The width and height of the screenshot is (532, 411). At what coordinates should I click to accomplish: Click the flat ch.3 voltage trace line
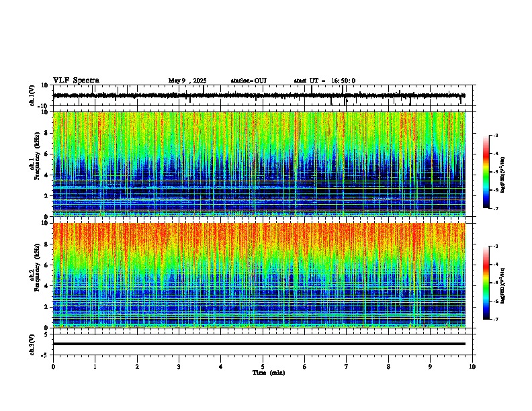tap(259, 344)
